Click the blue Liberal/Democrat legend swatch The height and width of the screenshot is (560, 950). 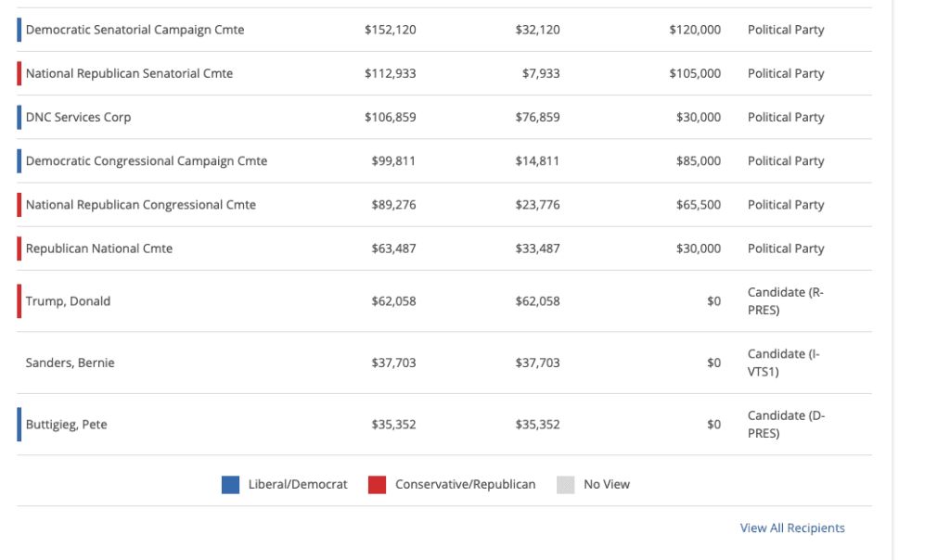(x=230, y=484)
